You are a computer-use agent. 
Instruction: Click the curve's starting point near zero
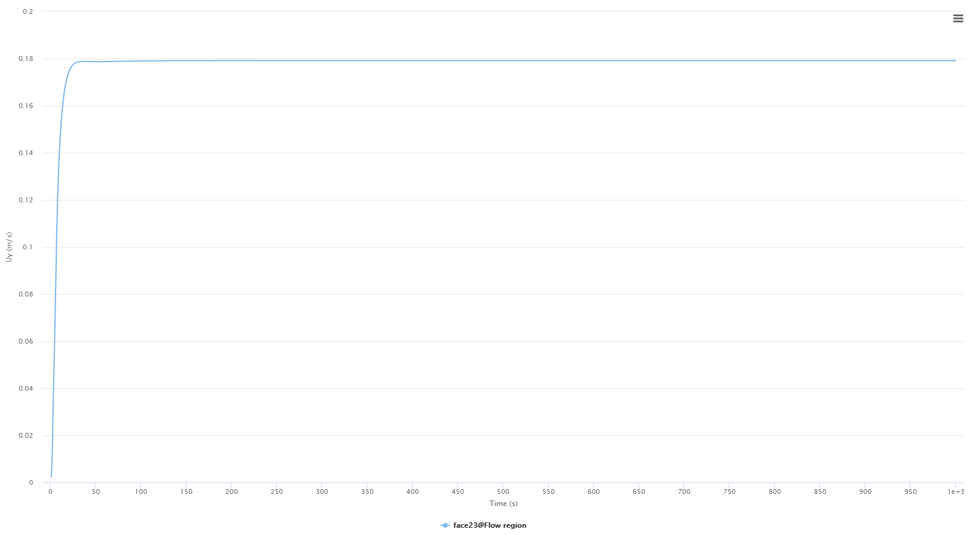coord(51,476)
